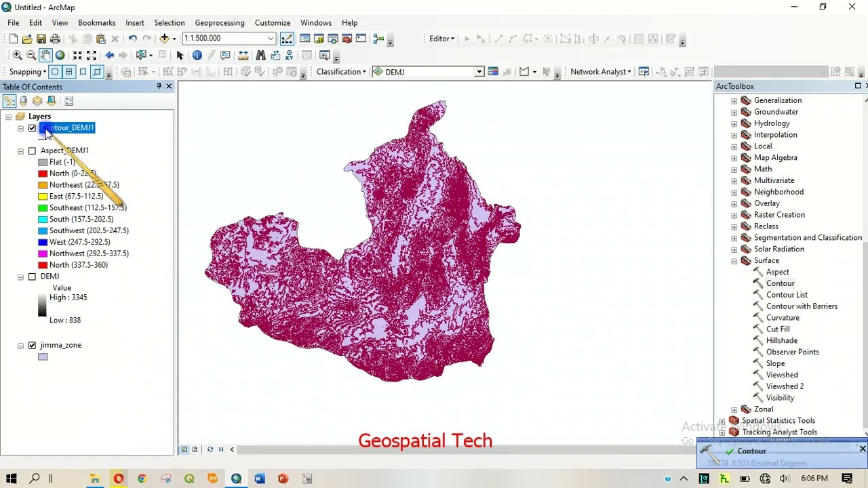This screenshot has width=868, height=488.
Task: Open the Viewshed tool
Action: click(782, 375)
